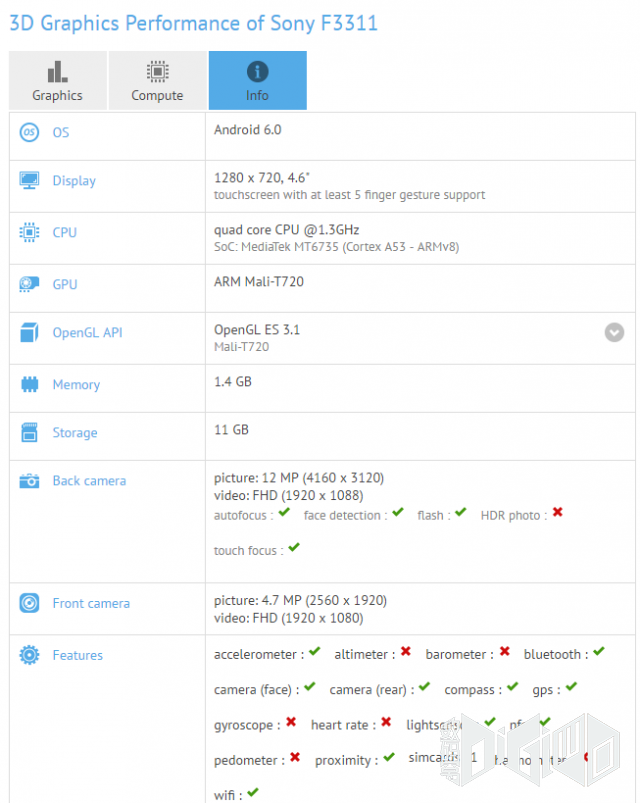Select the 1280 x 720, 4.6" display value
The height and width of the screenshot is (803, 640).
262,178
